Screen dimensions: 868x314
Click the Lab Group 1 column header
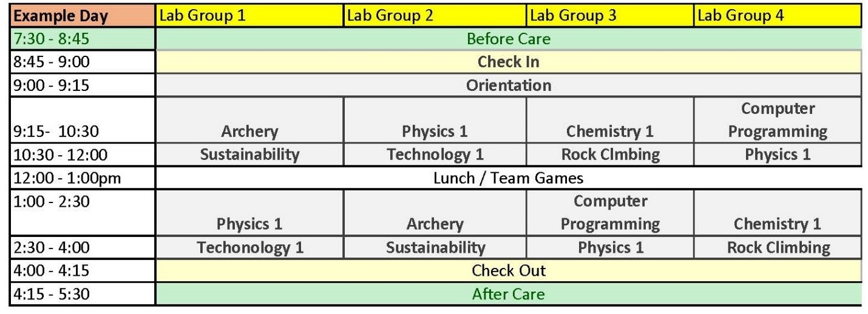(x=249, y=16)
